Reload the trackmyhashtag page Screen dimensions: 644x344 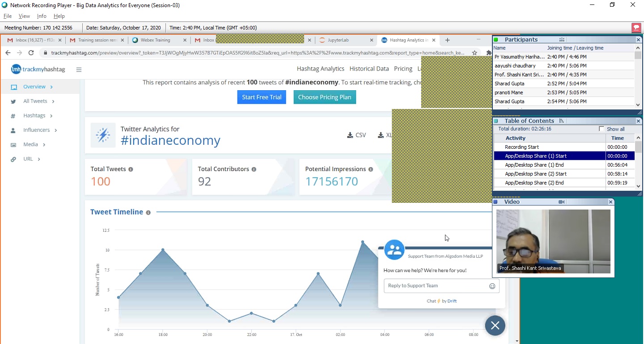tap(31, 53)
